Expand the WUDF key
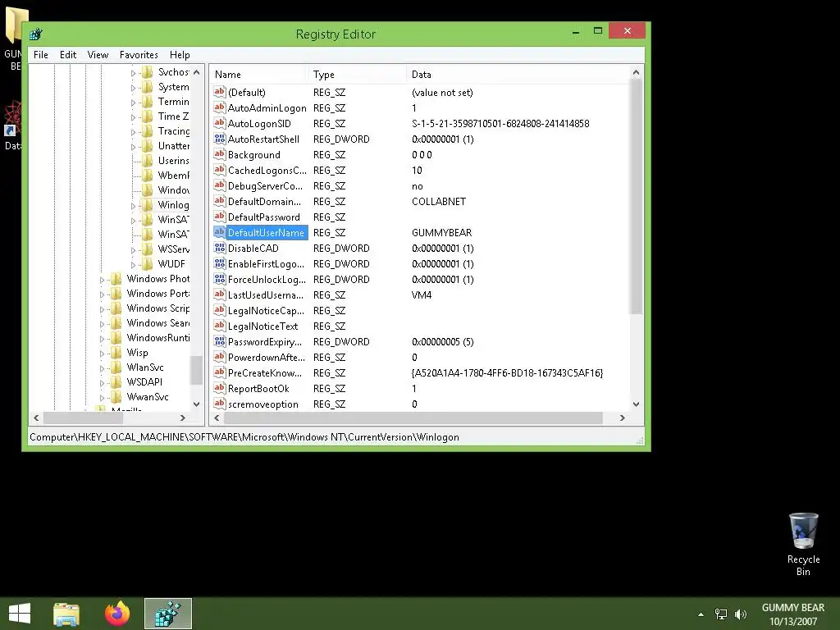The width and height of the screenshot is (840, 630). [134, 265]
